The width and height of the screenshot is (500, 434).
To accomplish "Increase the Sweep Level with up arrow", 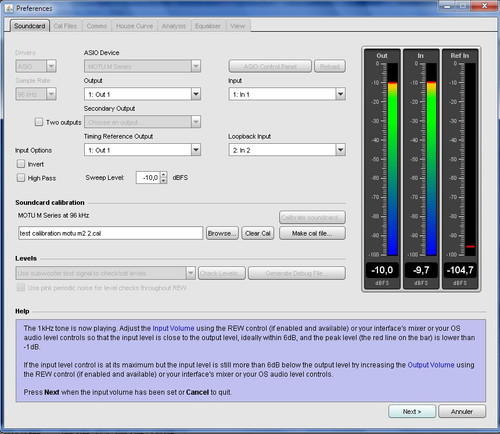I will [x=164, y=175].
